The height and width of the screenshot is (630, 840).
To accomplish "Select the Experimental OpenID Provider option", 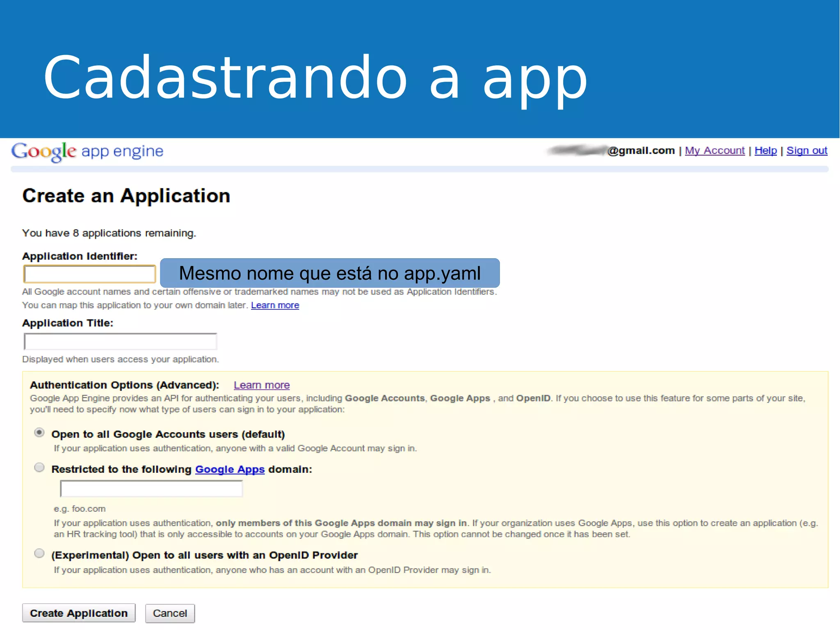I will click(39, 553).
